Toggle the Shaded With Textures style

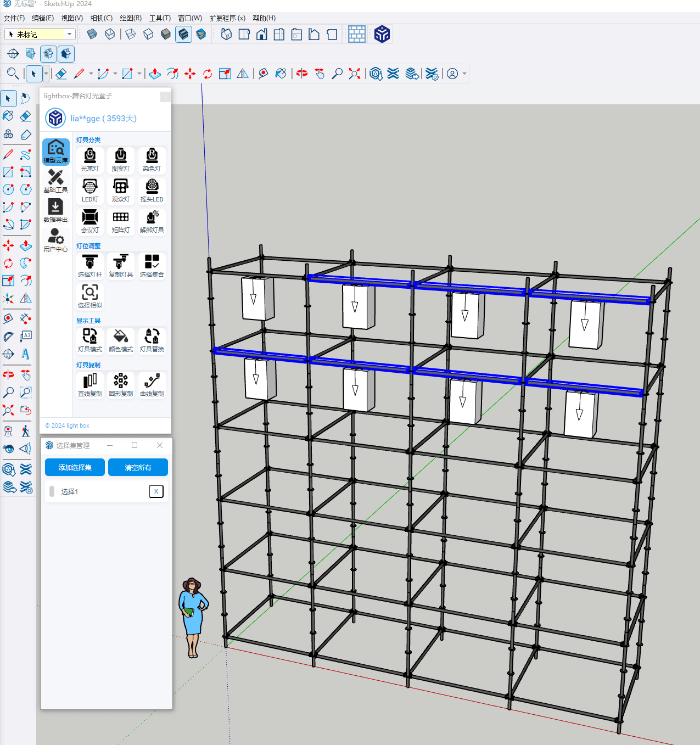(183, 35)
